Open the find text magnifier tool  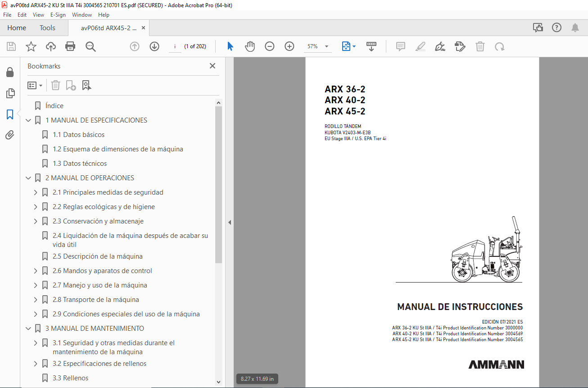tap(90, 46)
